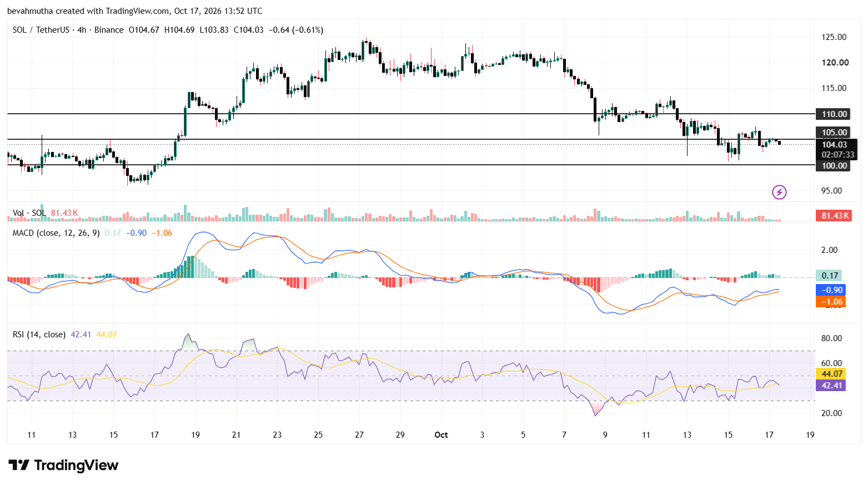The width and height of the screenshot is (868, 486).
Task: Click the red volume label 81.43K on axis
Action: (834, 216)
